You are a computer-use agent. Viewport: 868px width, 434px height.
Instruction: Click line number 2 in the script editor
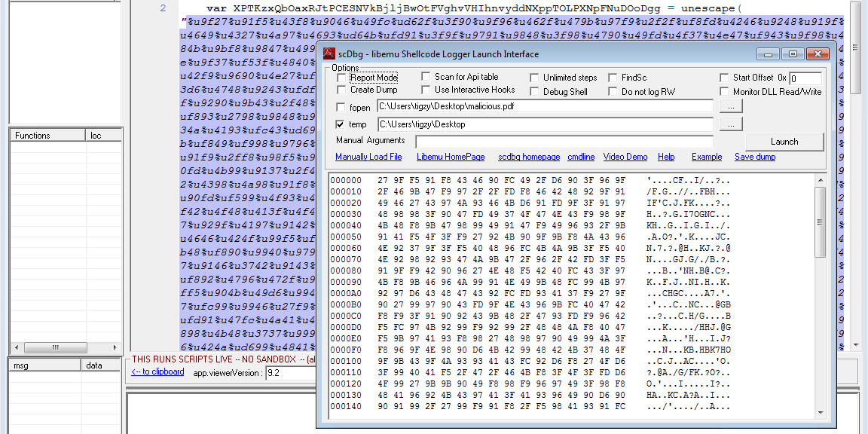pos(163,8)
